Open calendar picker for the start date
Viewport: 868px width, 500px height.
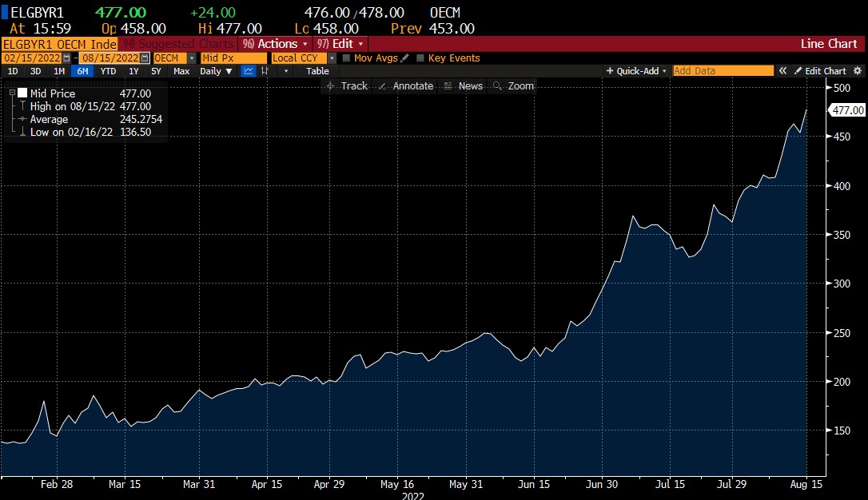point(66,58)
